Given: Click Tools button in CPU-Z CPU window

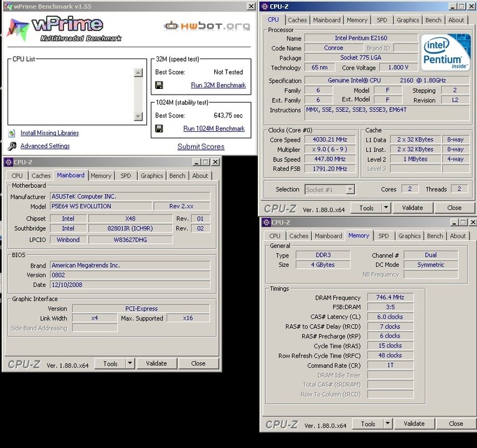Looking at the screenshot, I should tap(366, 208).
